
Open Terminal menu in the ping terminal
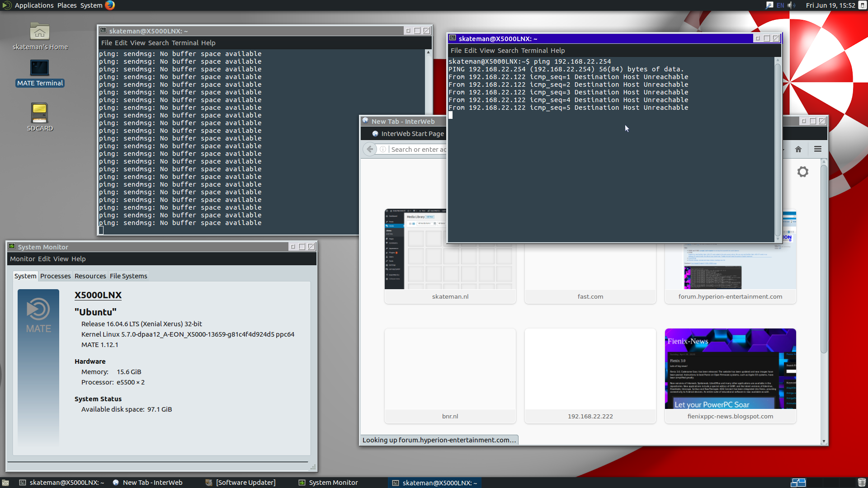pyautogui.click(x=534, y=51)
